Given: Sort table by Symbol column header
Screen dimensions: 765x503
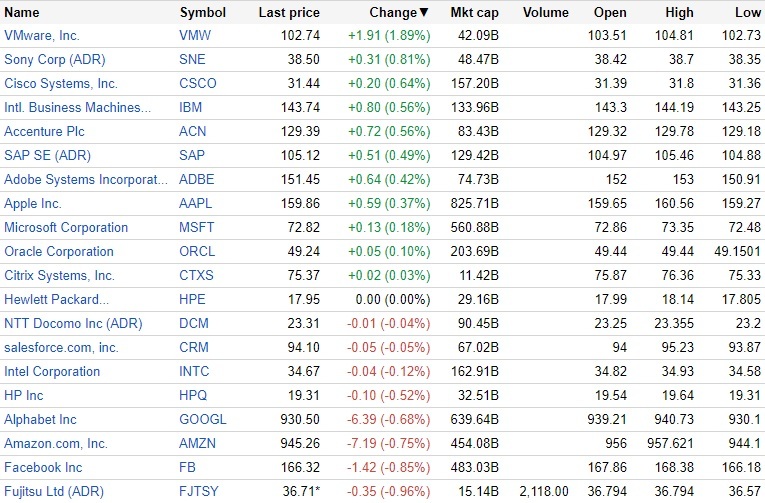Looking at the screenshot, I should [x=202, y=13].
